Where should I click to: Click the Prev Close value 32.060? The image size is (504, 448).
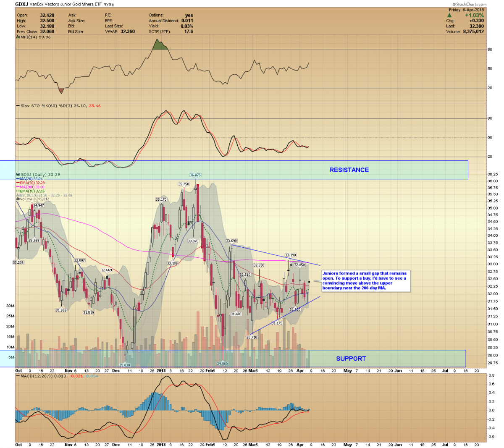coord(47,31)
